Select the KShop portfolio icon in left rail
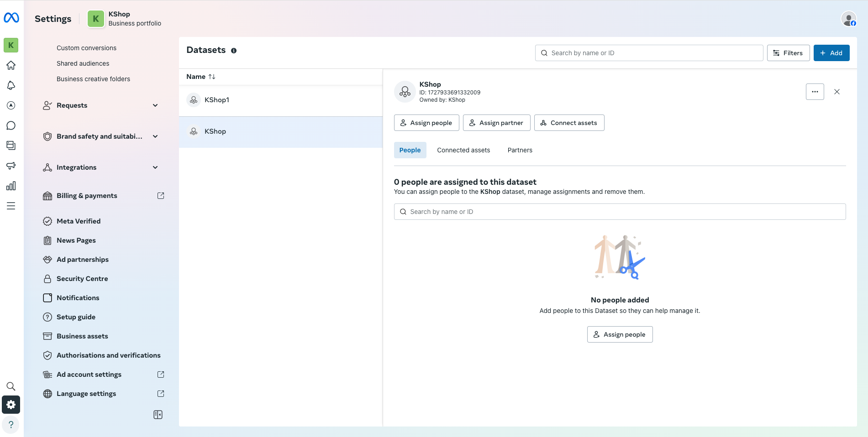The height and width of the screenshot is (437, 868). click(11, 45)
